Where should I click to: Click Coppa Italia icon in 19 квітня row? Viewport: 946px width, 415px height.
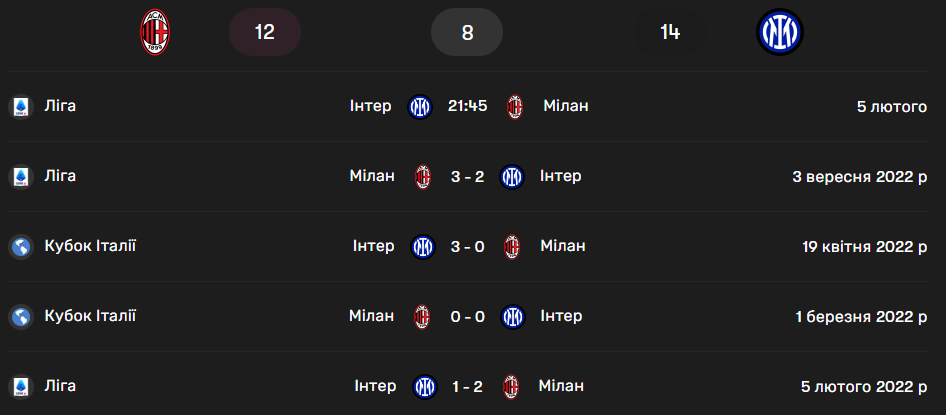pyautogui.click(x=20, y=246)
